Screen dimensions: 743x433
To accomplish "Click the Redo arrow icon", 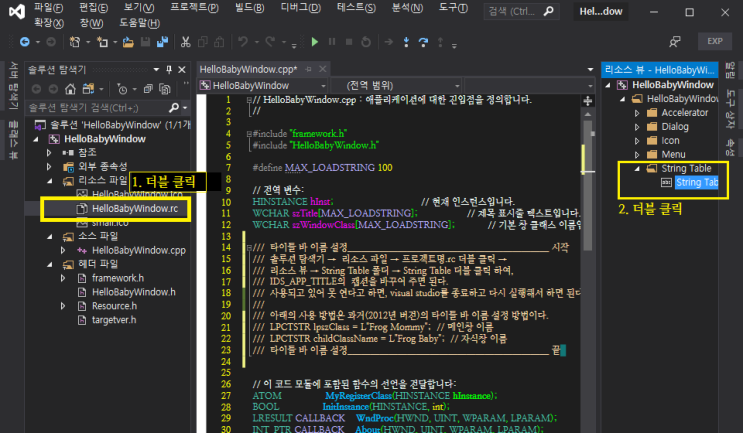I will pos(270,42).
